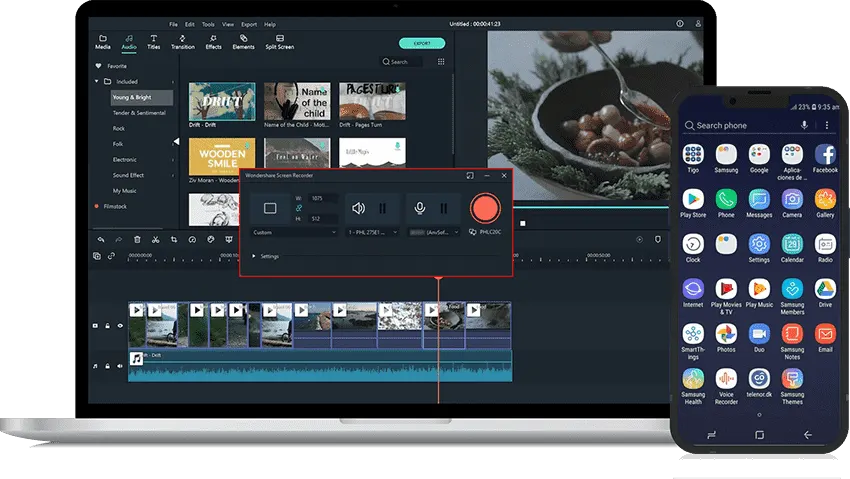Viewport: 850px width, 479px height.
Task: Click the speed gauge icon
Action: click(x=192, y=240)
